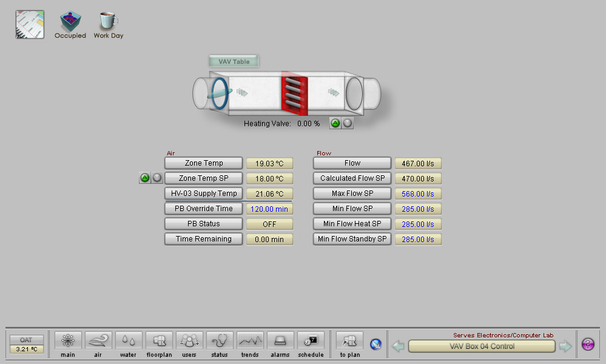This screenshot has width=606, height=364.
Task: Open the alarms bell icon
Action: (x=280, y=340)
